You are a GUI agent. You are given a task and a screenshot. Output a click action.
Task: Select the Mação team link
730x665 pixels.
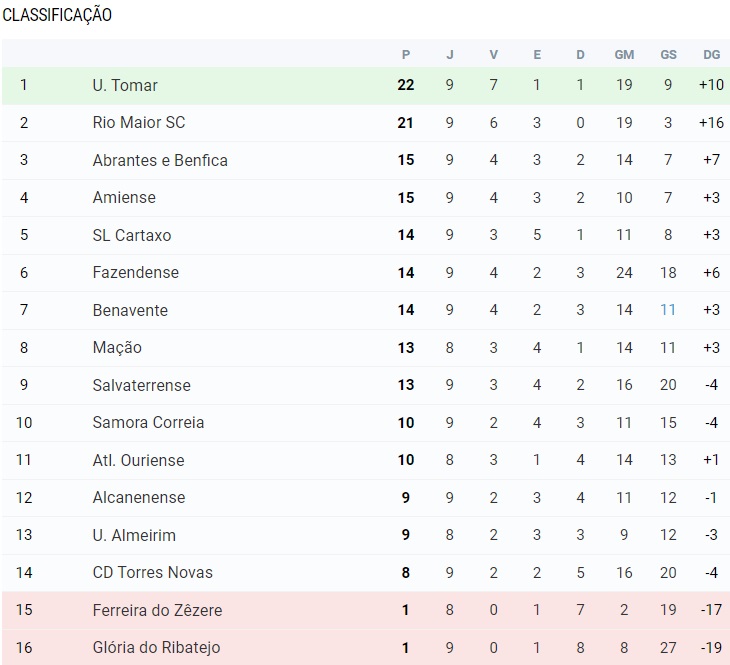[x=117, y=347]
